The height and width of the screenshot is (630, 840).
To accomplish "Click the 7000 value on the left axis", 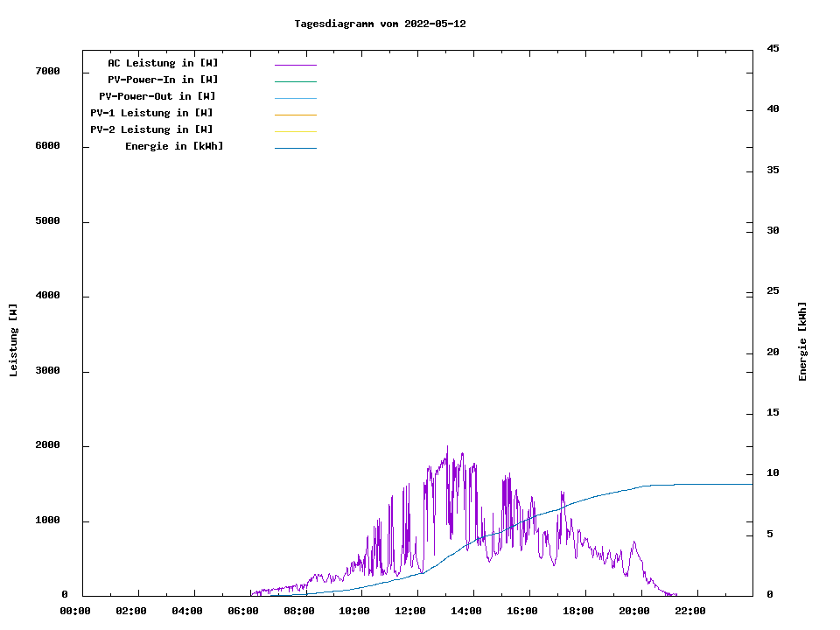I will (x=47, y=71).
